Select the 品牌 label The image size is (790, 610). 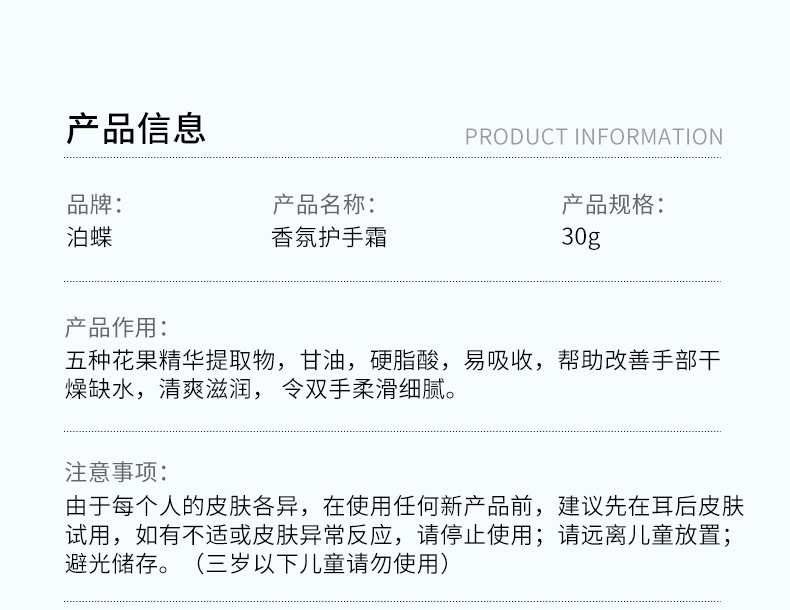point(94,206)
